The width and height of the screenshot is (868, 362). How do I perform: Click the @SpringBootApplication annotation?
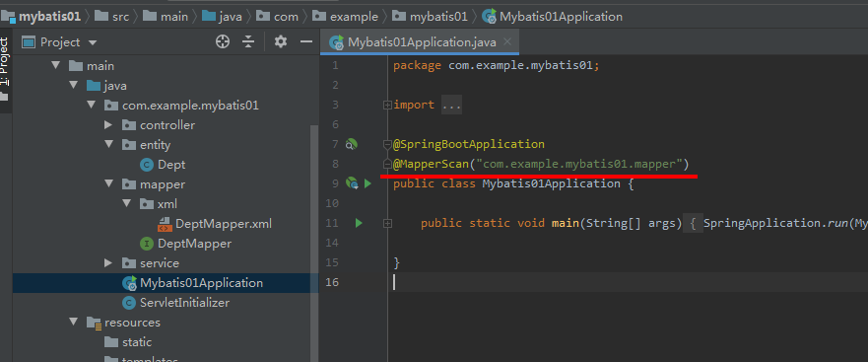[x=469, y=144]
